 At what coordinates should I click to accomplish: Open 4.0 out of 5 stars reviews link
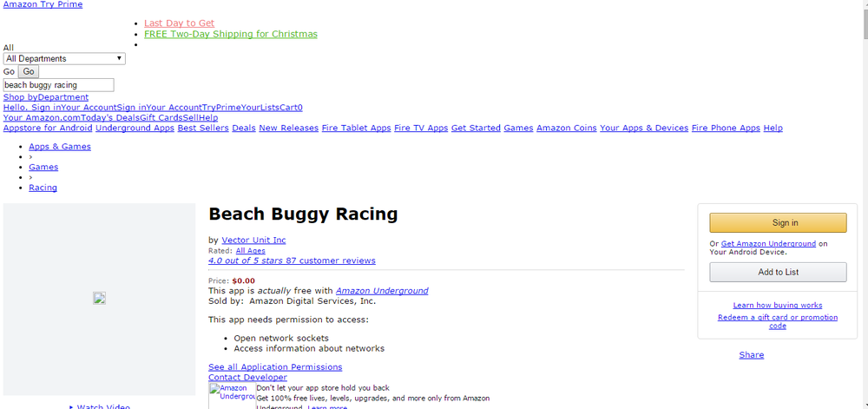point(292,261)
